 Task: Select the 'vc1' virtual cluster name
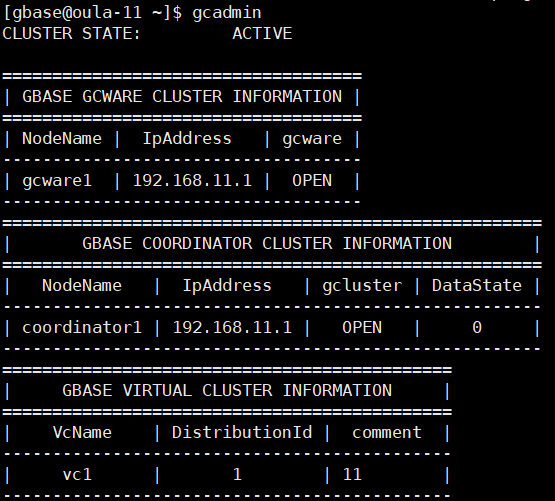pyautogui.click(x=77, y=474)
